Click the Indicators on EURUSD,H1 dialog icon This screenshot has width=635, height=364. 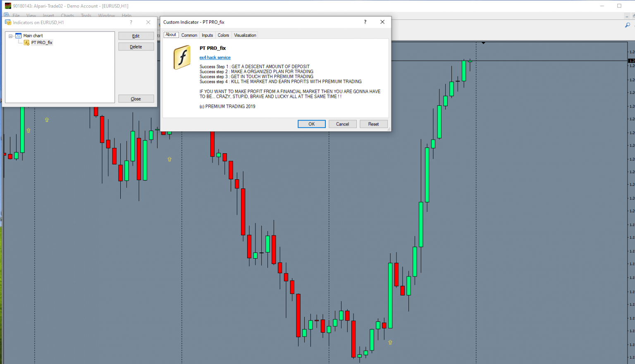point(8,22)
